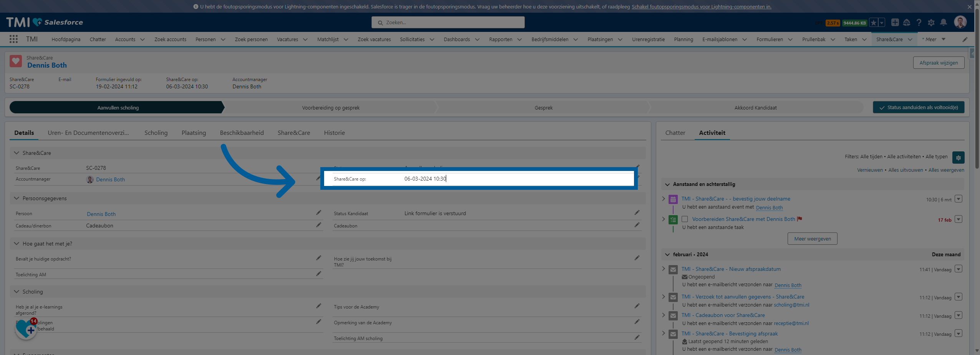
Task: Go to Hoofdpagina in navigation bar
Action: pyautogui.click(x=66, y=40)
